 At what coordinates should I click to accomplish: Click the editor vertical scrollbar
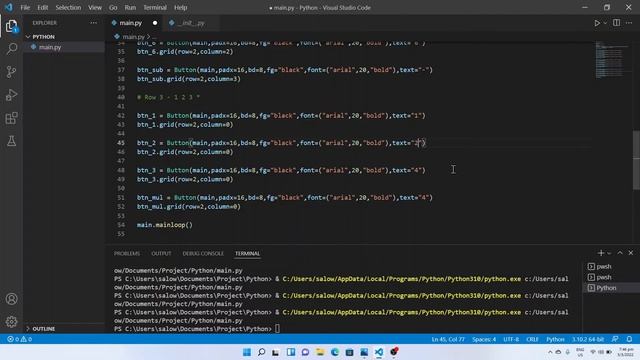pyautogui.click(x=636, y=159)
